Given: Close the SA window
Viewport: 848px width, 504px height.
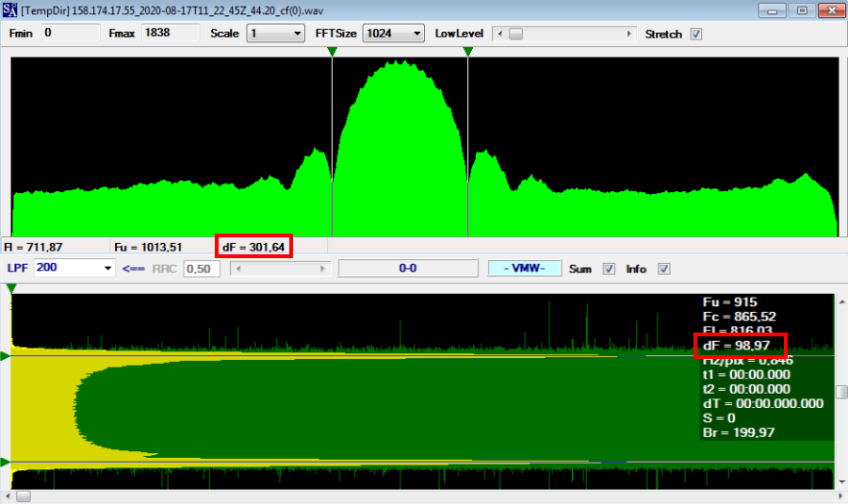Looking at the screenshot, I should pos(832,10).
